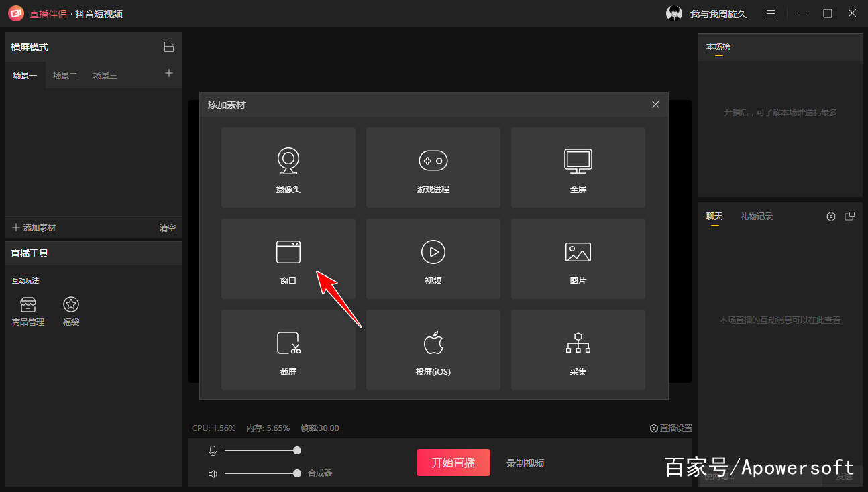Image resolution: width=868 pixels, height=492 pixels.
Task: Close the 添加素材 dialog
Action: click(655, 105)
